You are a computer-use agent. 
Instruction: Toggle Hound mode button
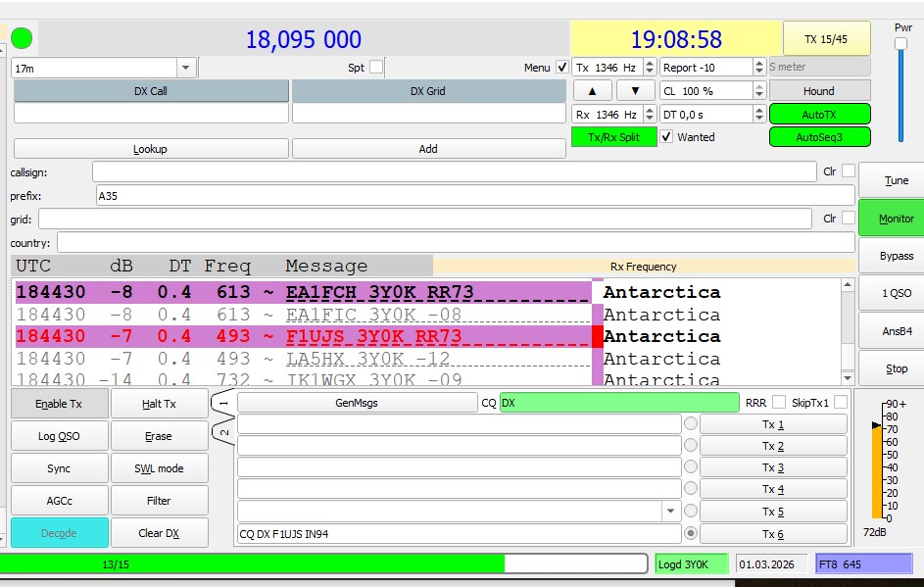[x=819, y=91]
